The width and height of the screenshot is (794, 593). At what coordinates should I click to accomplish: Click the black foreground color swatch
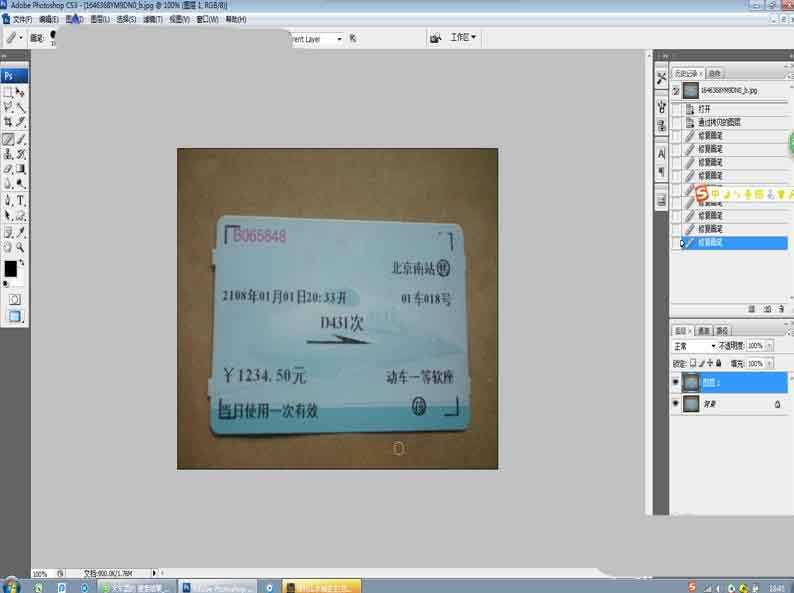coord(11,268)
